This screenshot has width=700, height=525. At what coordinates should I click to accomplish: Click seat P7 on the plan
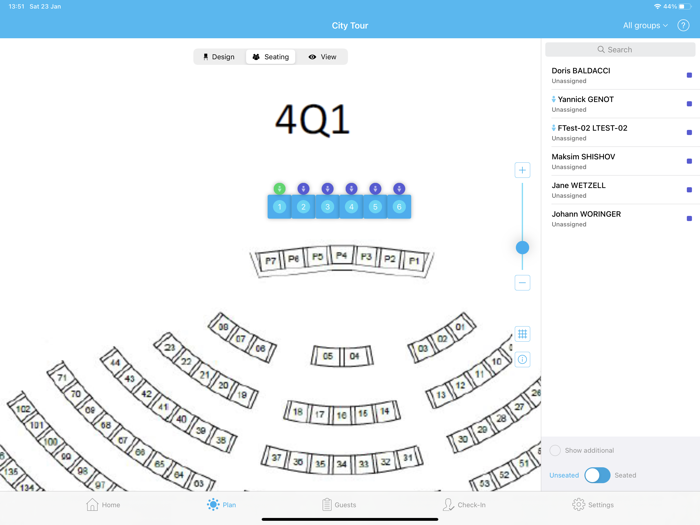270,261
